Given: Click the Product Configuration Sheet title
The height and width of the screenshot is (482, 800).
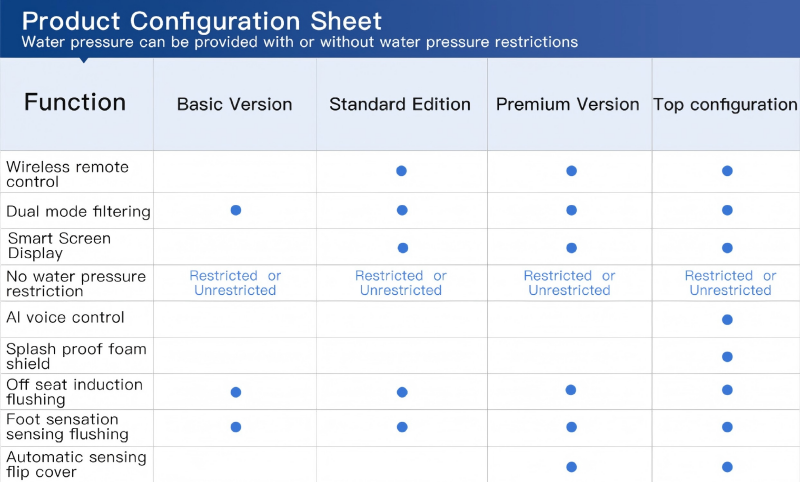Looking at the screenshot, I should tap(201, 21).
